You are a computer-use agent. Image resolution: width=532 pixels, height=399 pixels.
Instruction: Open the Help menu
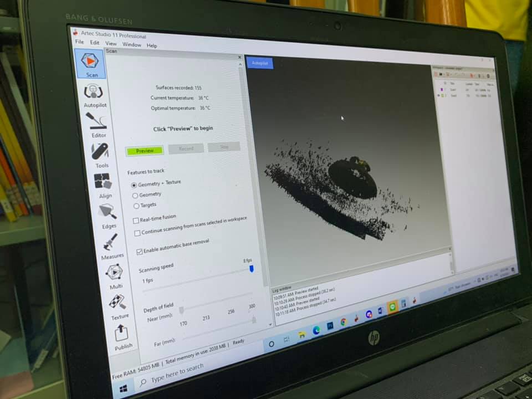coord(152,45)
